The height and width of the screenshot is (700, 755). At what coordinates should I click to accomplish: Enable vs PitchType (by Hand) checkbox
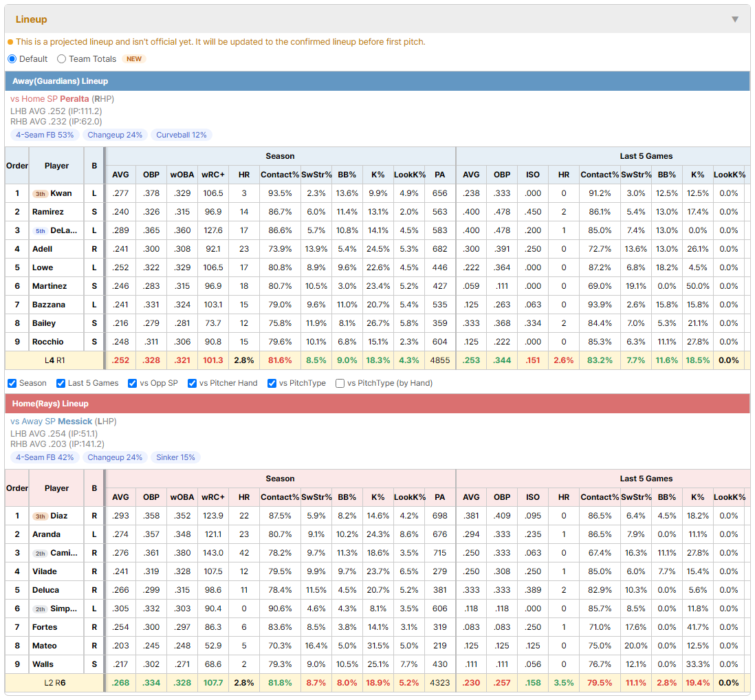340,383
